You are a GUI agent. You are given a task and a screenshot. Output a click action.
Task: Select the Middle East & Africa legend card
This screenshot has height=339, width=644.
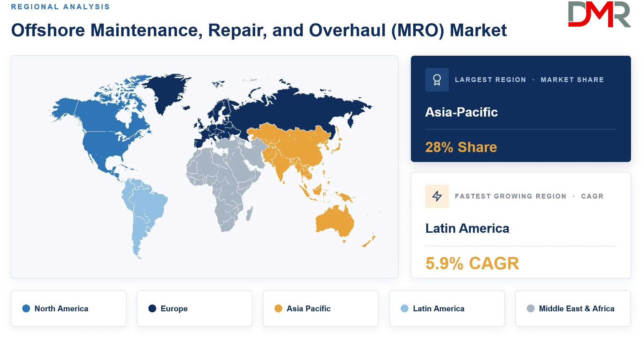click(x=573, y=308)
